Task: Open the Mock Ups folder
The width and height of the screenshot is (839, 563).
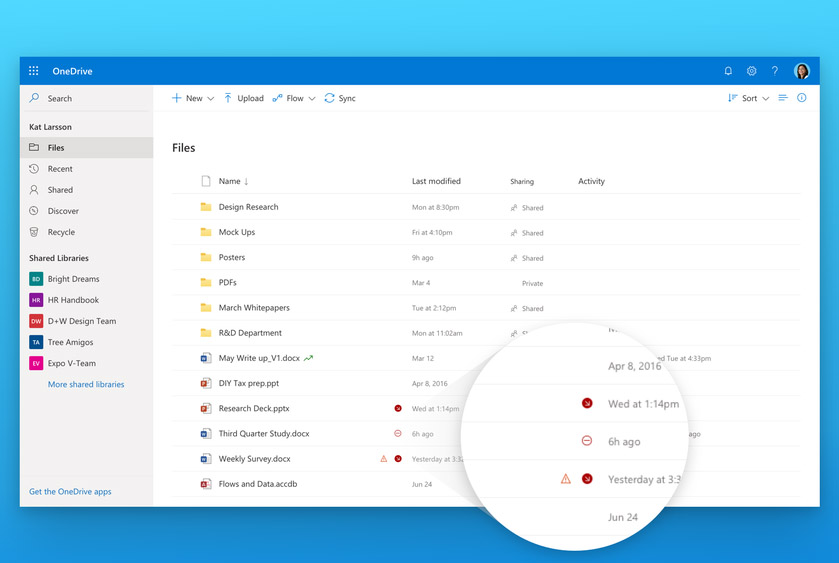Action: pos(237,232)
